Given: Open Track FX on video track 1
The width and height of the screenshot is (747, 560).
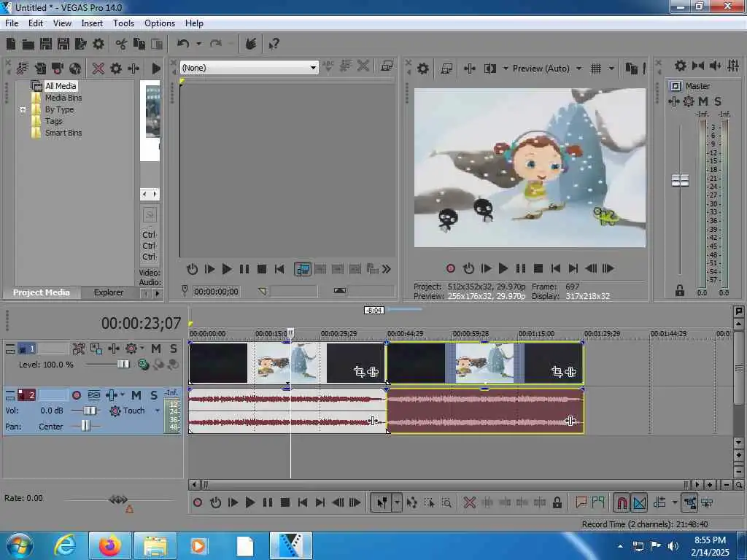Looking at the screenshot, I should pyautogui.click(x=114, y=349).
